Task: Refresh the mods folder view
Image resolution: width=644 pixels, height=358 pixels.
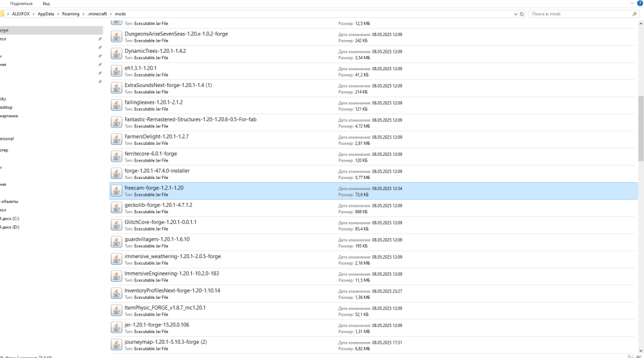Action: click(522, 14)
